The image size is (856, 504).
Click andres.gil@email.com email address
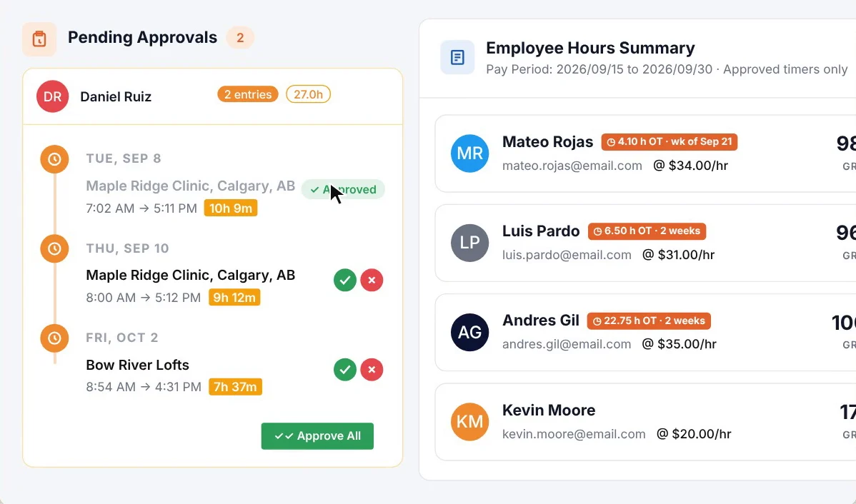pos(567,344)
